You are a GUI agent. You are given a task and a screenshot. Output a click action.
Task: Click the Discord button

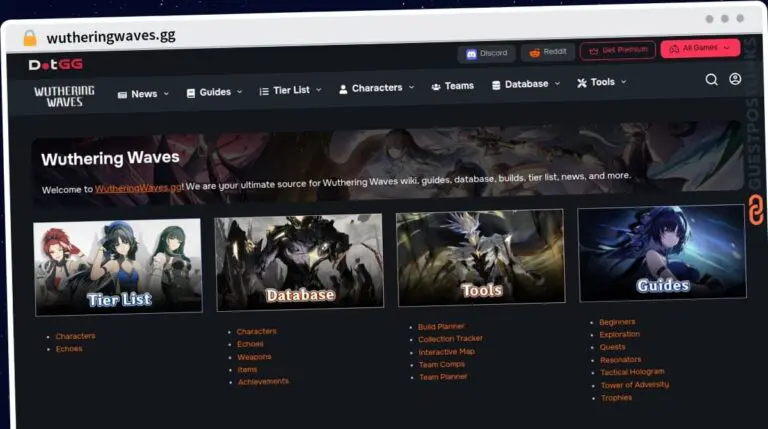pos(486,53)
